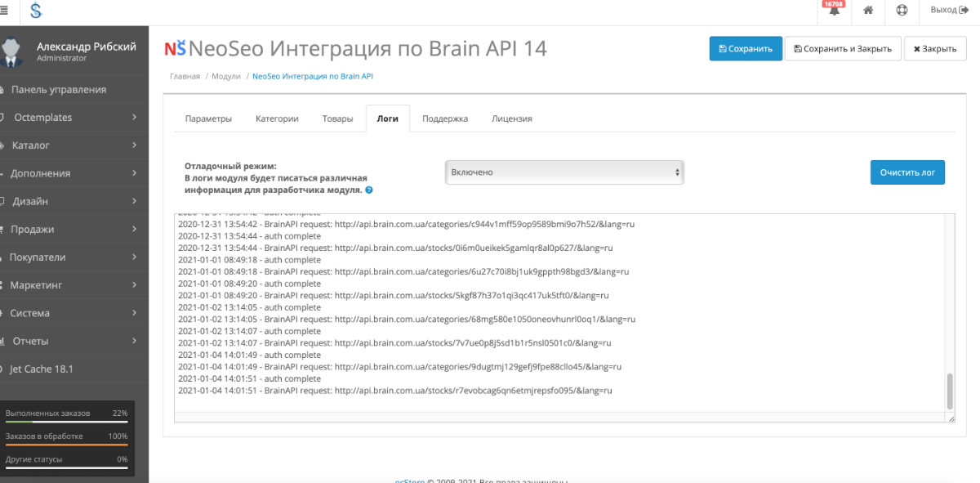Viewport: 980px width, 483px height.
Task: Switch to the Параметры tab
Action: [208, 119]
